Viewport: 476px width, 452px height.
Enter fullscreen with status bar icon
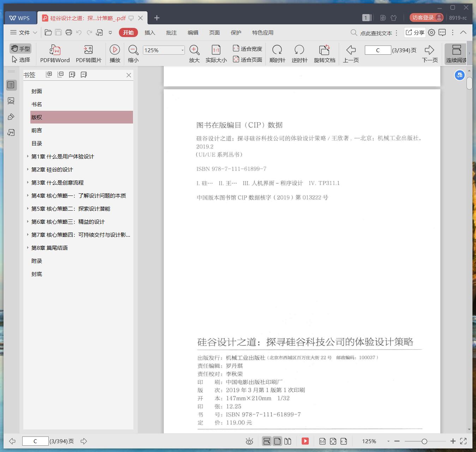[463, 441]
